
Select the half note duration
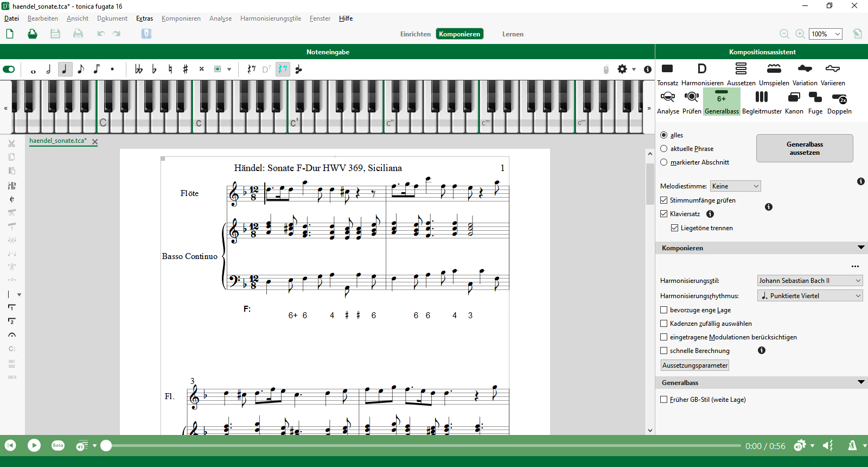click(x=49, y=70)
